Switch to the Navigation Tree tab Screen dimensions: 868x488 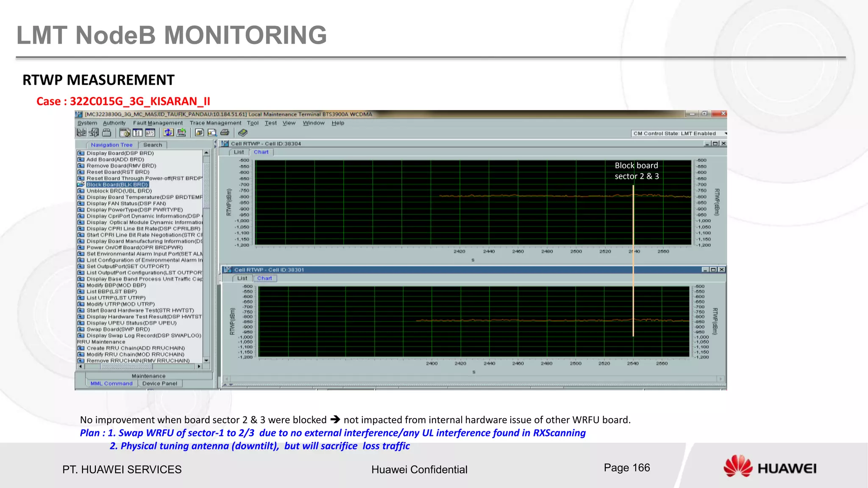click(x=111, y=145)
